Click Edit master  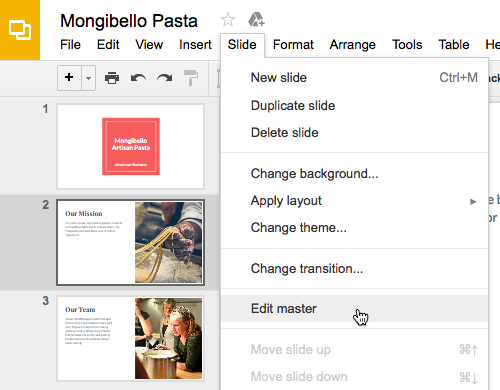355,309
